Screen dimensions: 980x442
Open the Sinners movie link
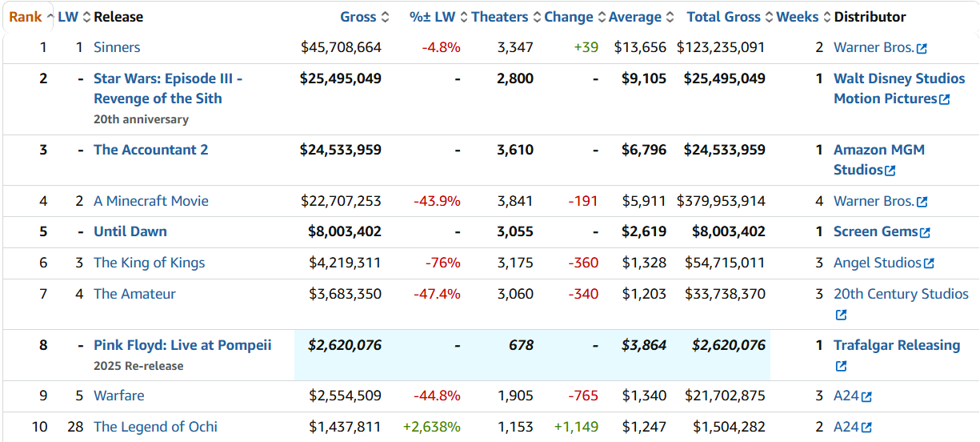coord(117,47)
